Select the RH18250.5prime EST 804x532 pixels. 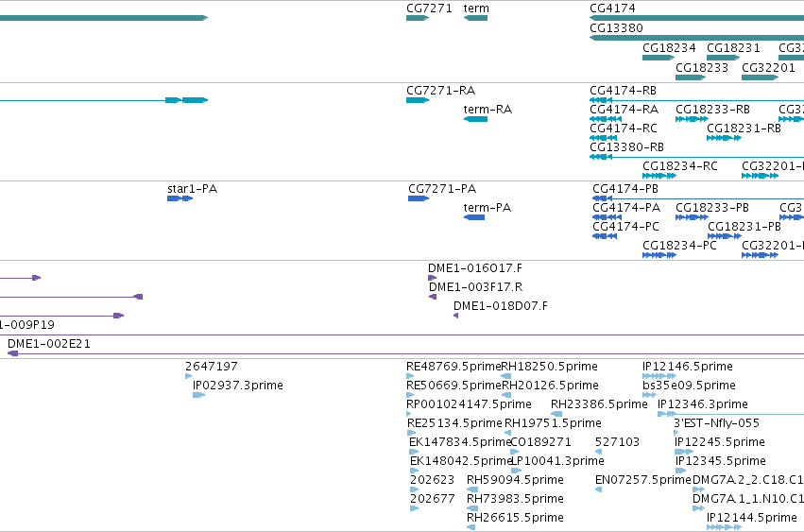coord(505,376)
